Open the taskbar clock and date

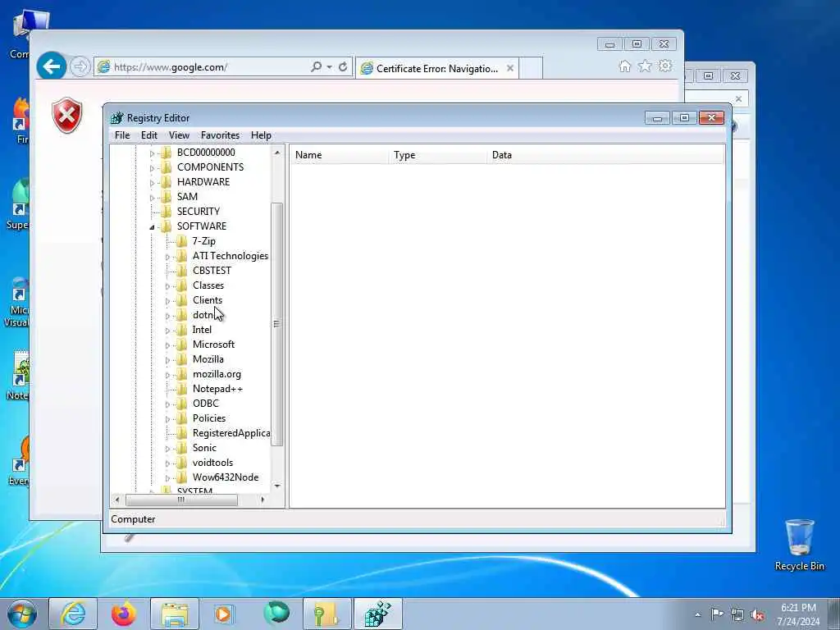coord(798,614)
